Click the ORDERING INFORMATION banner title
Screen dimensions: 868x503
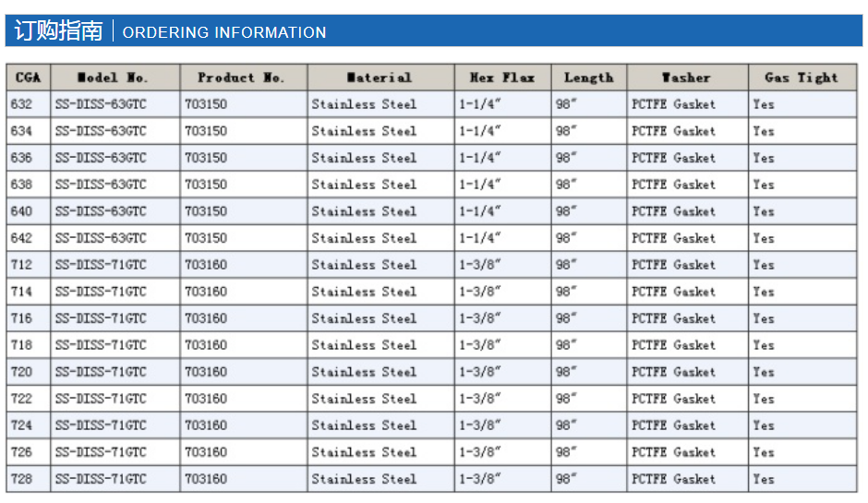224,32
